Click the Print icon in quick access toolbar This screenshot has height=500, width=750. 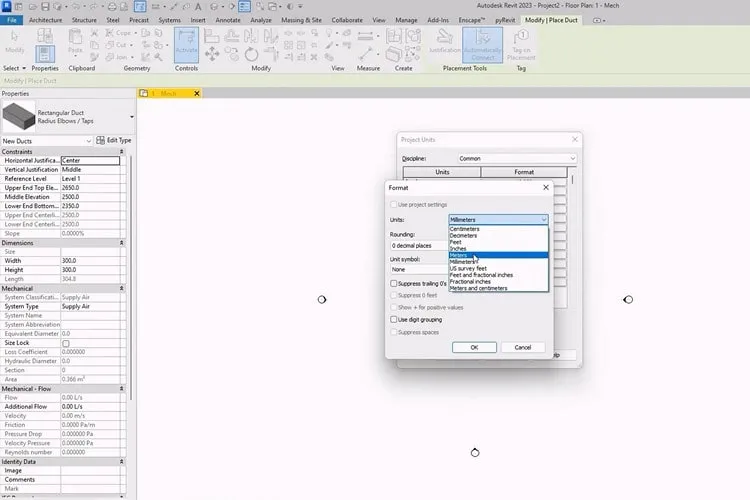pos(111,7)
